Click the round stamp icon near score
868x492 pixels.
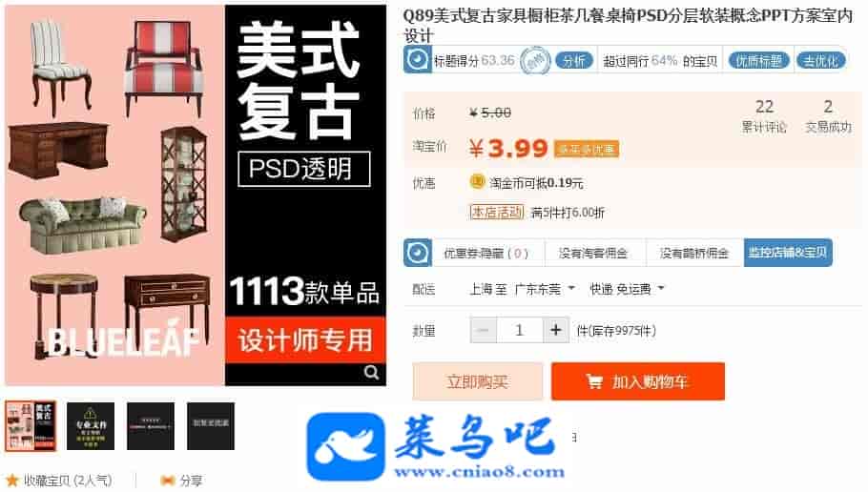pos(535,60)
